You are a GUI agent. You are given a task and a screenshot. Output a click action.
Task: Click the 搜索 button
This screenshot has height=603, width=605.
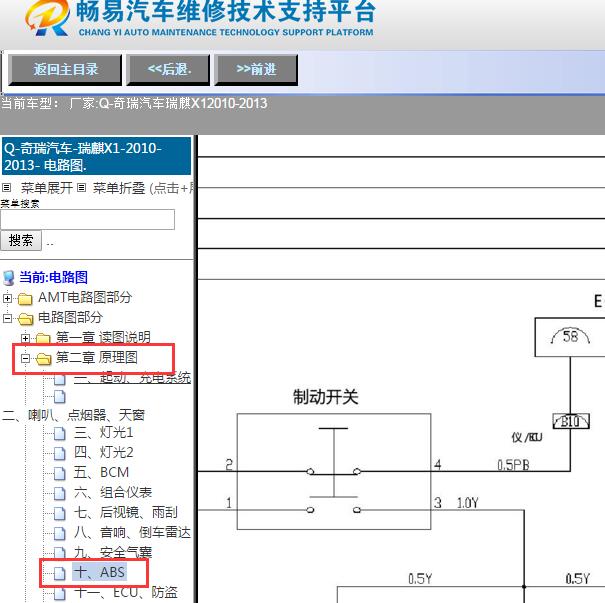21,240
